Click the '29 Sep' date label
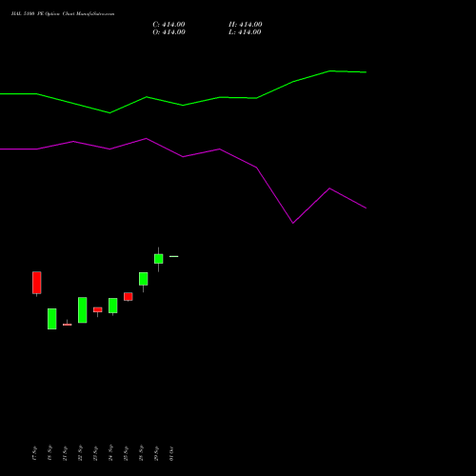Viewport: 476px width, 476px height. pos(156,453)
